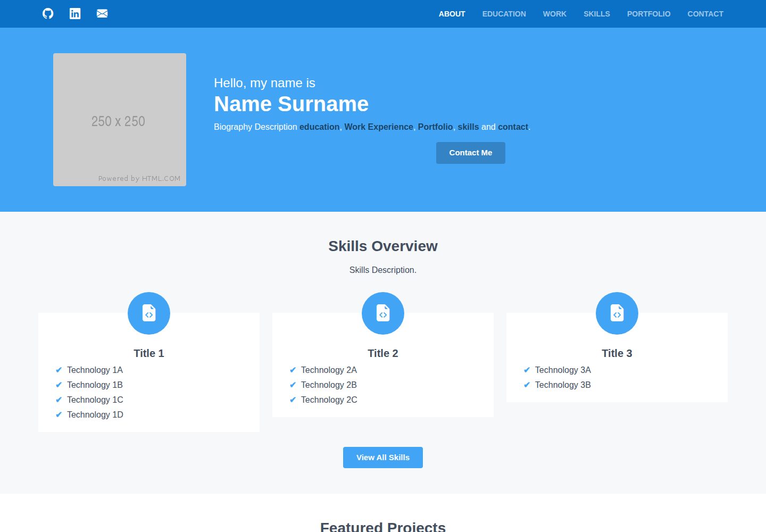
Task: Open the Education nav item
Action: coord(504,14)
